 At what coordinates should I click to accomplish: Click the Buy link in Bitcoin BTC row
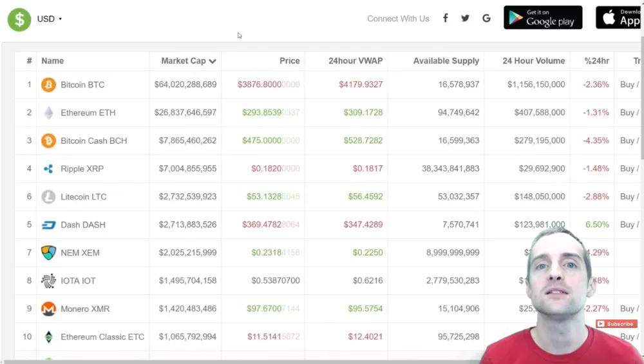pyautogui.click(x=627, y=84)
